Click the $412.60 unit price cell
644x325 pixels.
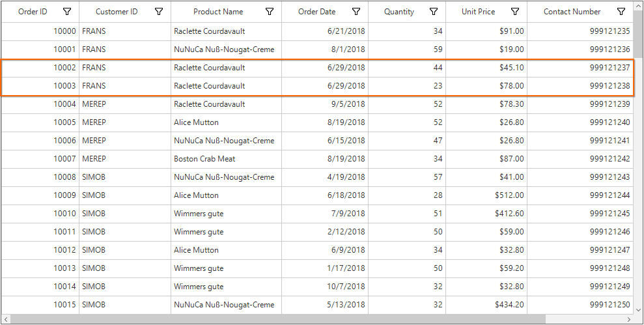coord(486,214)
